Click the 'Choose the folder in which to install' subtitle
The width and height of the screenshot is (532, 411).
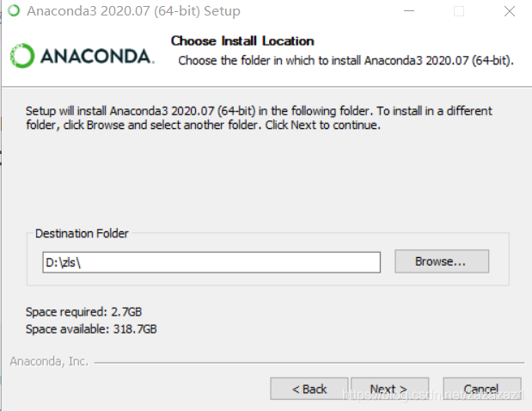[x=345, y=60]
